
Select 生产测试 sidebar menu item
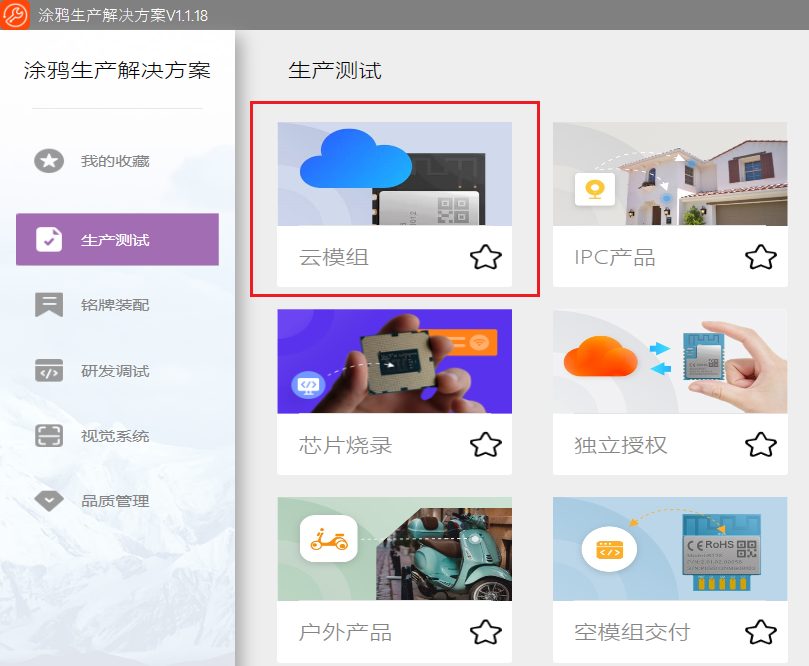tap(117, 239)
